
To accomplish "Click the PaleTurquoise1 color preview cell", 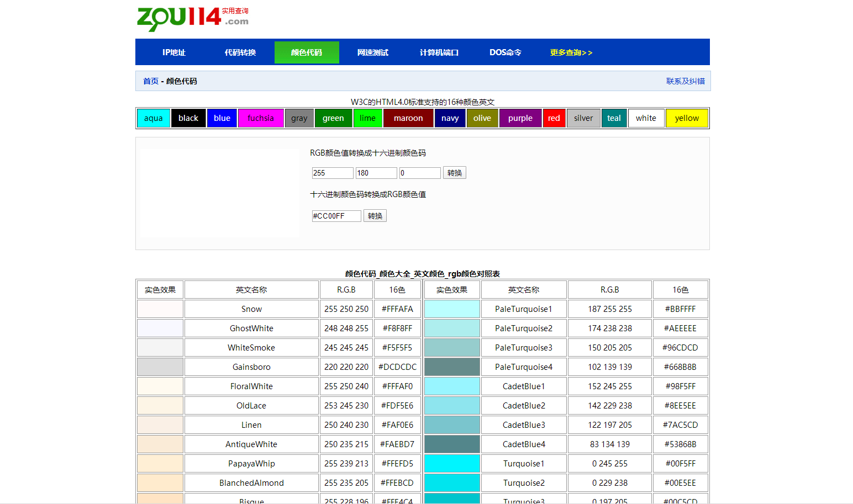I will (452, 309).
